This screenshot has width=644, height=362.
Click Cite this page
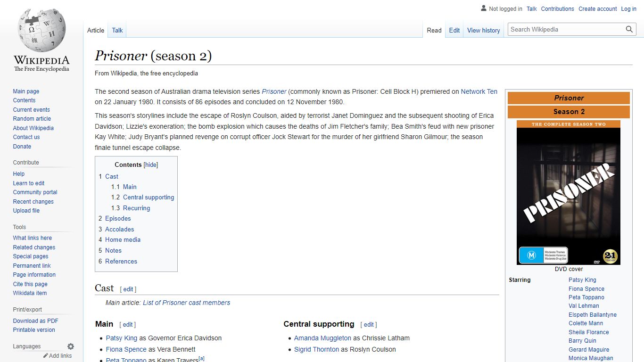[30, 284]
